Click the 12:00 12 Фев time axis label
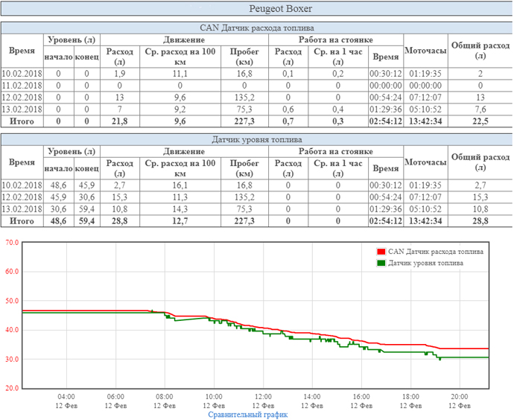The height and width of the screenshot is (420, 514). click(x=264, y=401)
